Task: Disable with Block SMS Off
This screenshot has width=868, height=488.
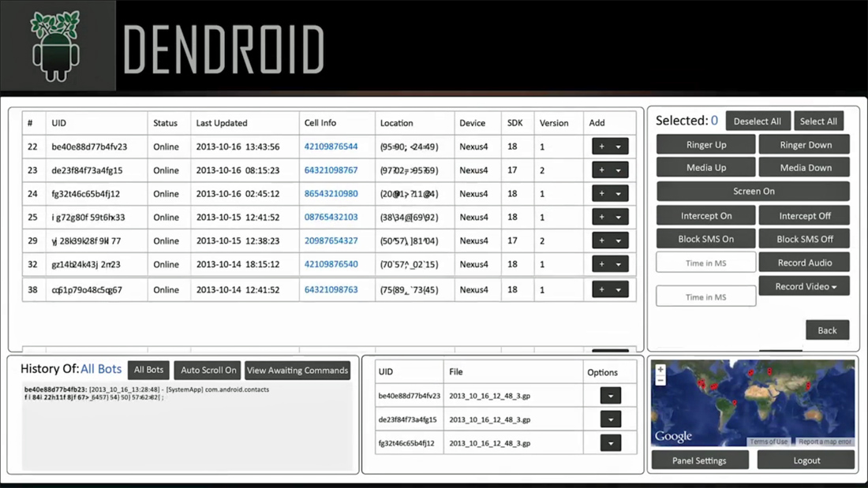Action: tap(804, 239)
